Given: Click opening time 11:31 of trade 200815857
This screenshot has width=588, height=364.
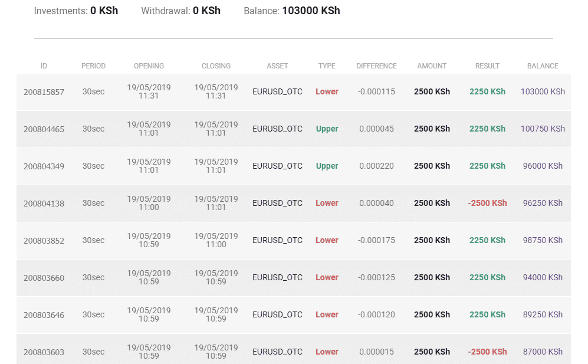Looking at the screenshot, I should 149,96.
